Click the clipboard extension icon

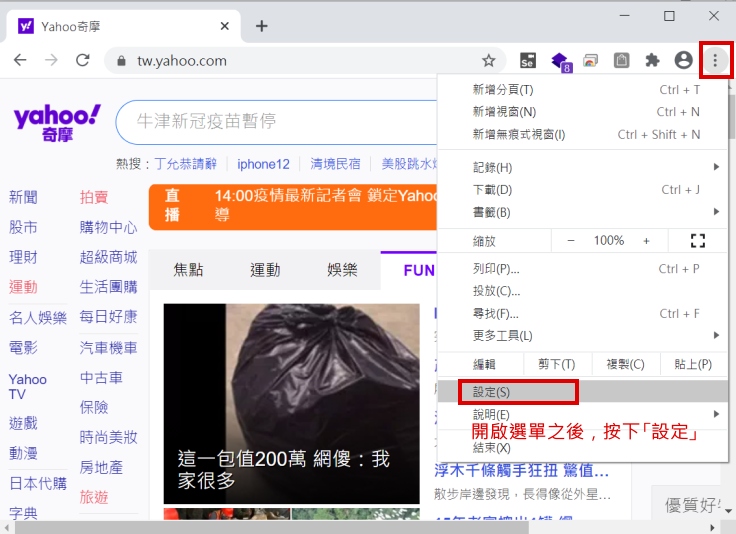[621, 61]
